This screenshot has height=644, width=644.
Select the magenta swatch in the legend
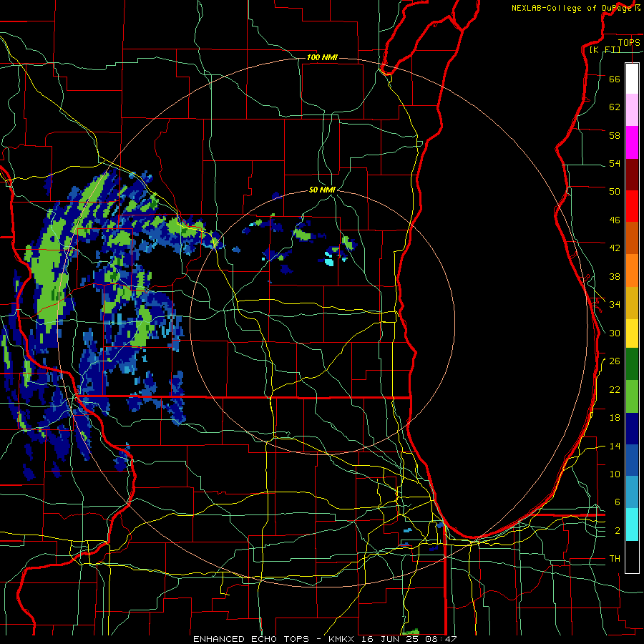(x=632, y=142)
